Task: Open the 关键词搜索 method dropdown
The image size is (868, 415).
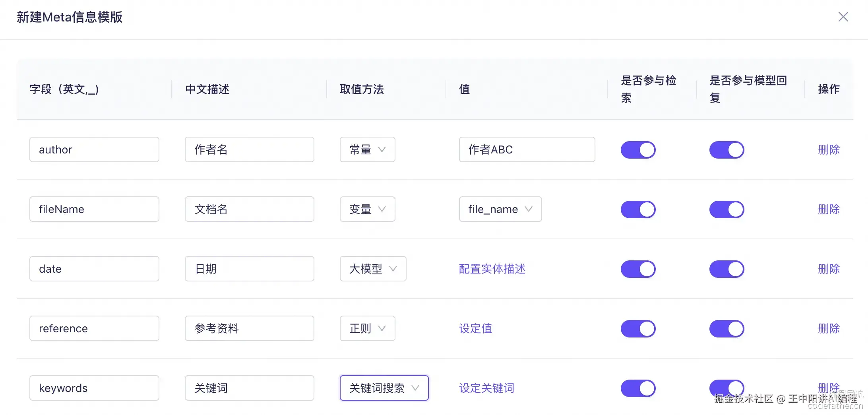Action: 384,388
